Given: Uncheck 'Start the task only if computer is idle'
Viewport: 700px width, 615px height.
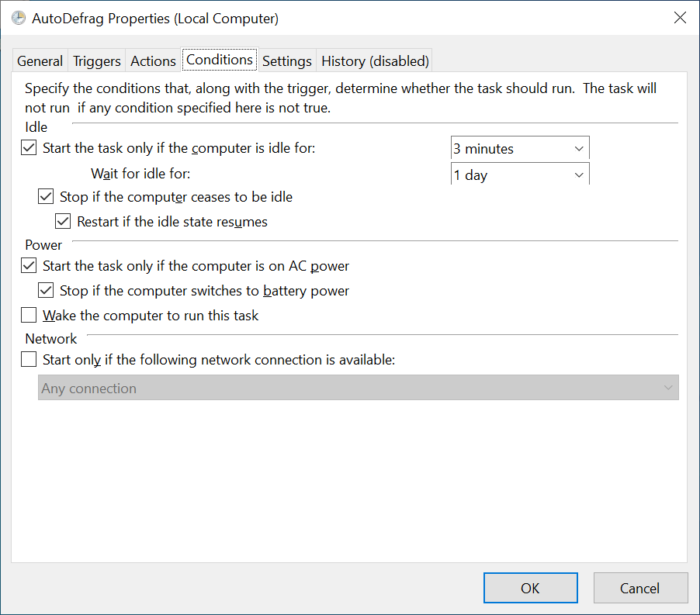Looking at the screenshot, I should pyautogui.click(x=29, y=147).
